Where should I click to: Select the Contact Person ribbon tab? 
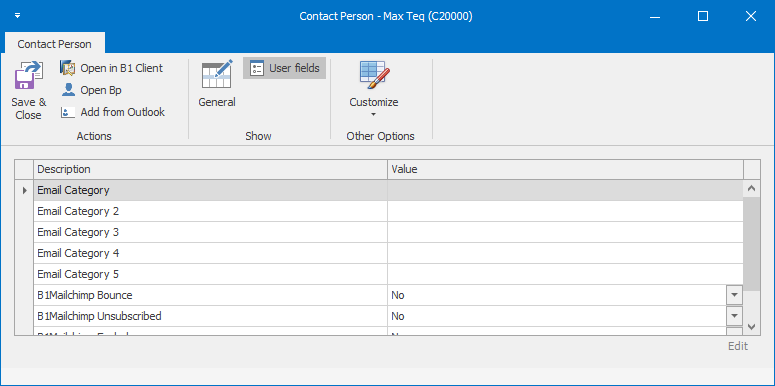tap(55, 44)
